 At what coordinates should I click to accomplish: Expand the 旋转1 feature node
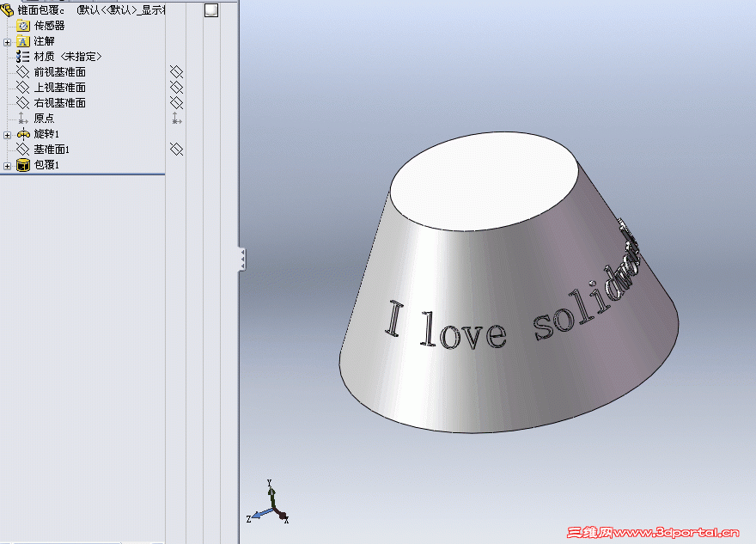point(7,133)
